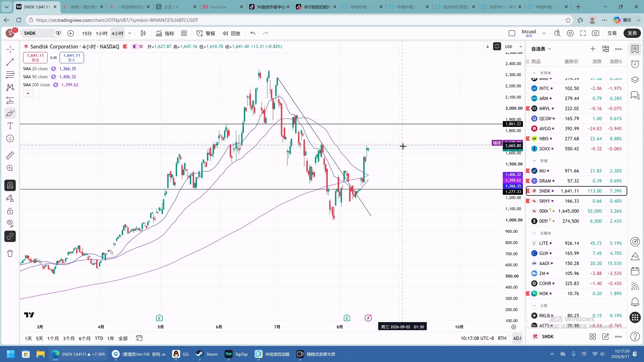Toggle the red flag on MRVL row
This screenshot has height=362, width=644.
(528, 109)
